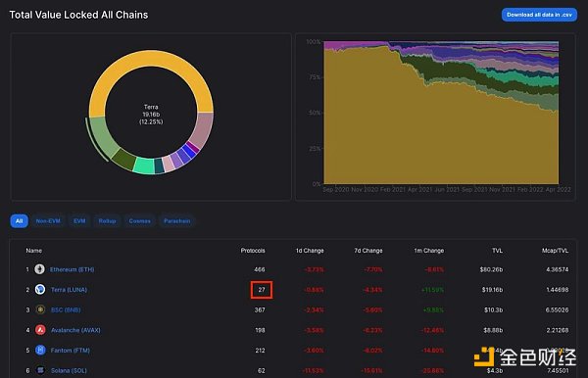This screenshot has height=378, width=588.
Task: Open the Avalanche (AVAX) chain link
Action: (x=75, y=330)
